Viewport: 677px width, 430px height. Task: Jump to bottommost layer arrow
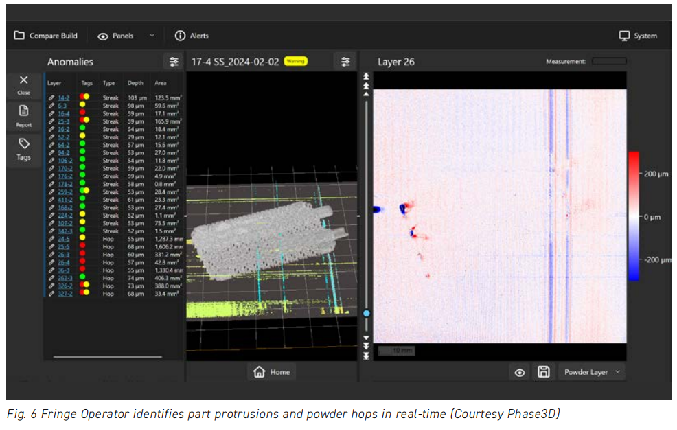366,356
